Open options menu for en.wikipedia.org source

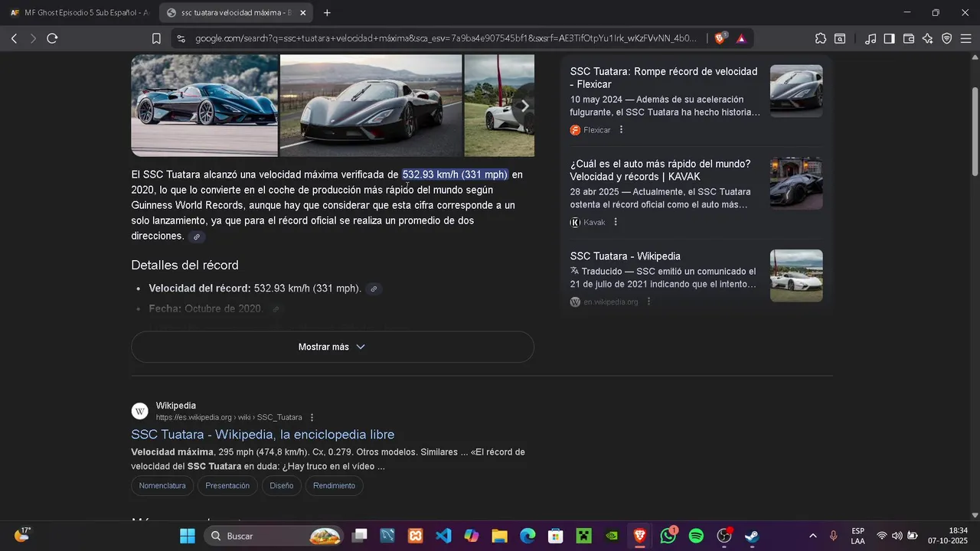coord(648,302)
